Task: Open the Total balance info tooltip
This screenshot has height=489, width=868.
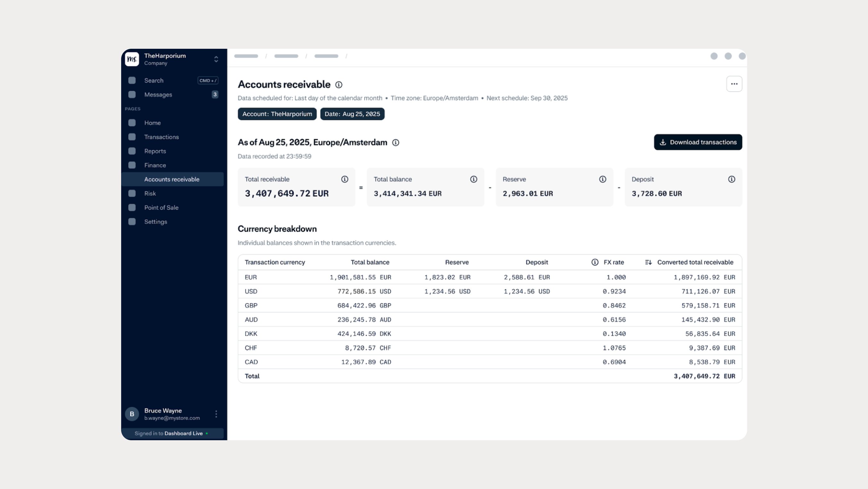Action: click(473, 179)
